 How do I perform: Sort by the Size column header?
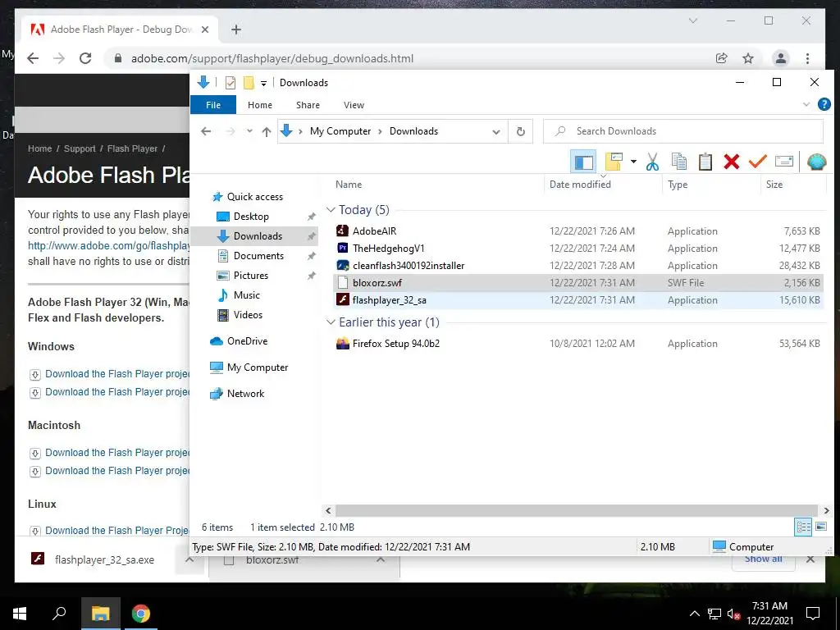[774, 185]
